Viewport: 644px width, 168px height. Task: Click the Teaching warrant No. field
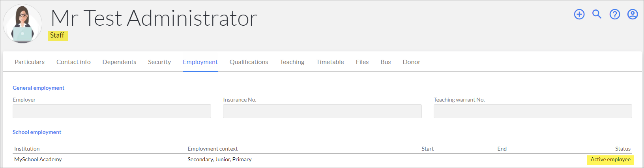point(533,111)
